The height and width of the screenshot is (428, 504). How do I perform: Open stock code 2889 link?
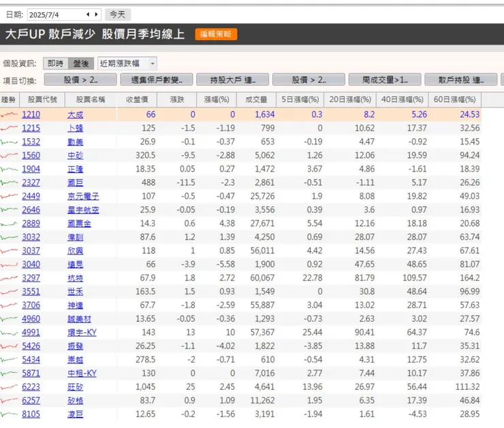point(31,223)
